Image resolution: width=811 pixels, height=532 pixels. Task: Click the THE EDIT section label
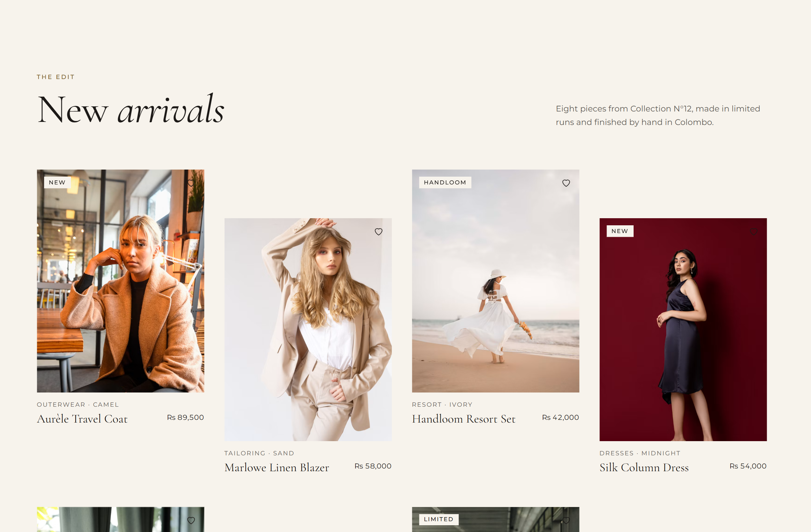point(55,77)
